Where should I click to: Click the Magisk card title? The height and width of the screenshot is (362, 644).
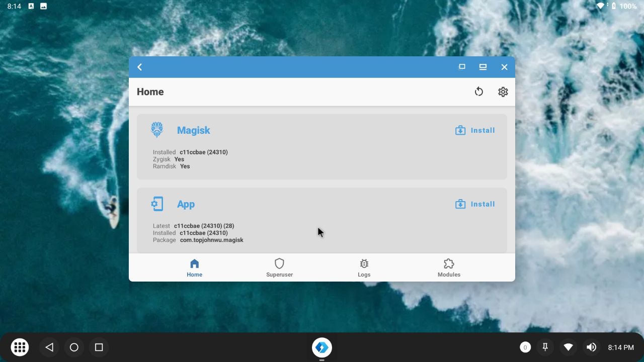pos(194,130)
